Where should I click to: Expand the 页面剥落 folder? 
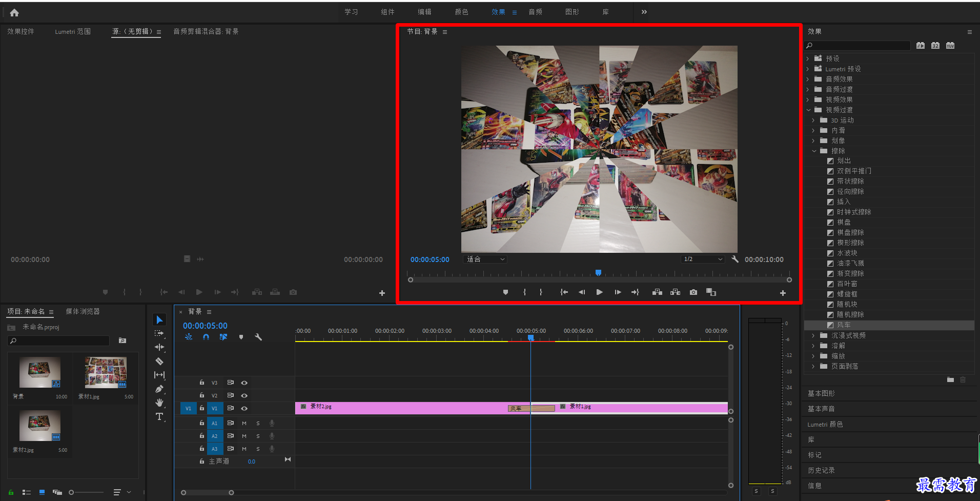814,366
